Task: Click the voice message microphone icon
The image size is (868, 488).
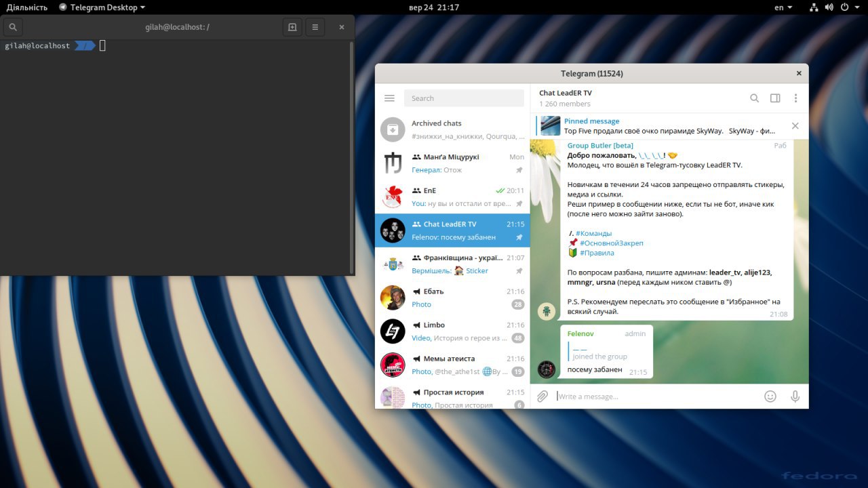Action: (795, 396)
